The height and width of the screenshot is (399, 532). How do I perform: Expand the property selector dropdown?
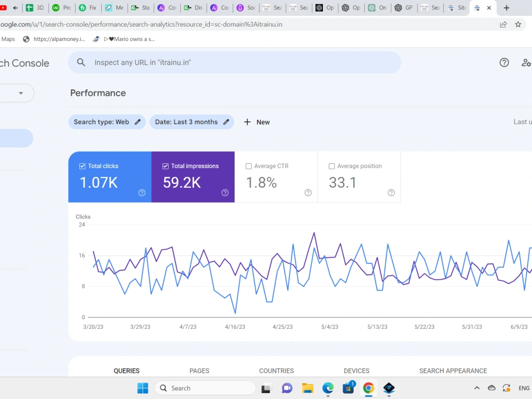tap(21, 93)
